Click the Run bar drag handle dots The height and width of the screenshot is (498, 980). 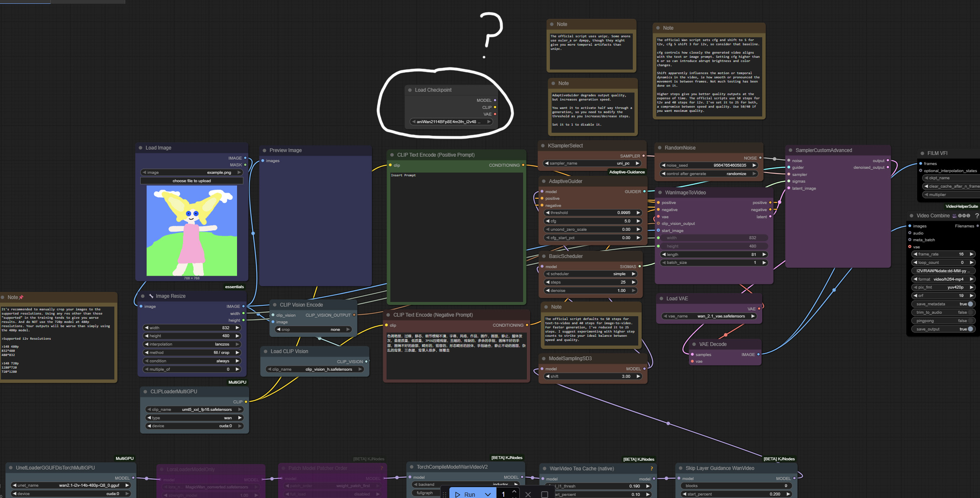[x=445, y=495]
